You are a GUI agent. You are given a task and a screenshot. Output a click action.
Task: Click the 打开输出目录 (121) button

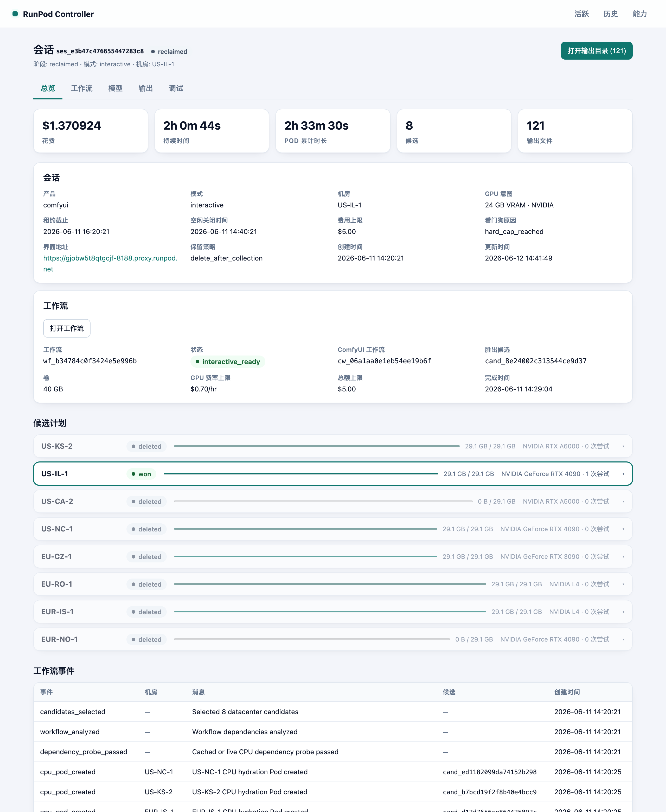(x=596, y=51)
